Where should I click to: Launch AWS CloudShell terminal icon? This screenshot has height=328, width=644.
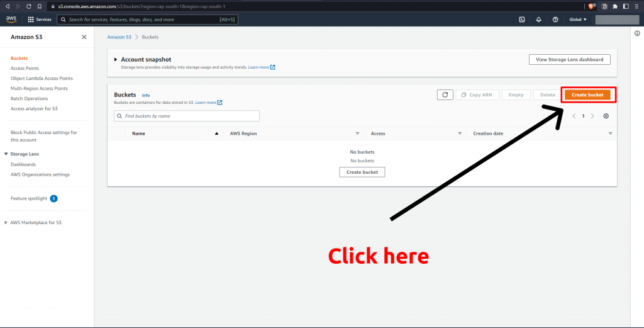522,20
